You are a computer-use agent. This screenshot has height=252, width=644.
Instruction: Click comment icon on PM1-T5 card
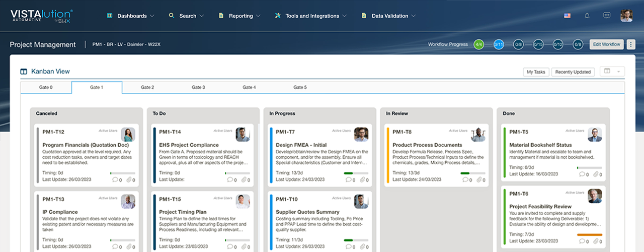click(x=582, y=174)
